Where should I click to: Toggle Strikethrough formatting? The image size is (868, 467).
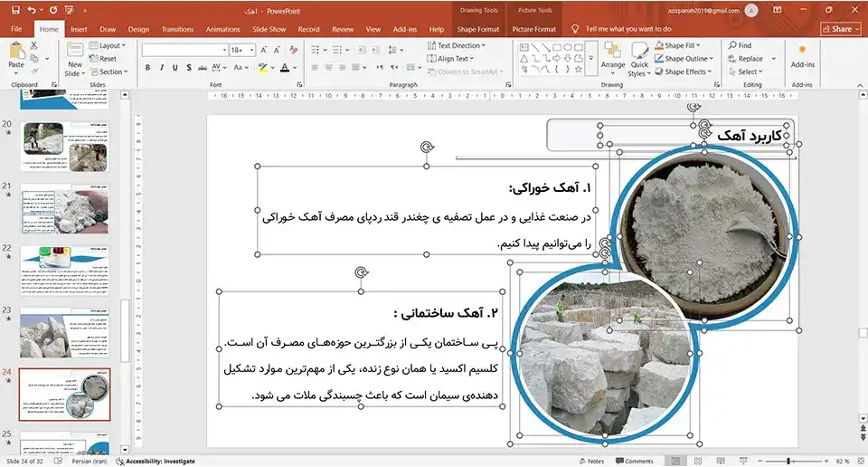click(202, 68)
